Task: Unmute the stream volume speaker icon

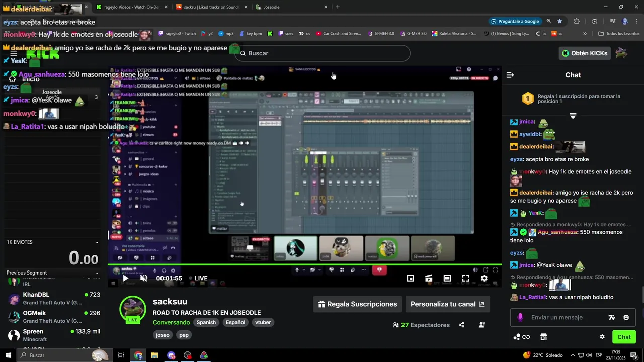Action: click(144, 278)
